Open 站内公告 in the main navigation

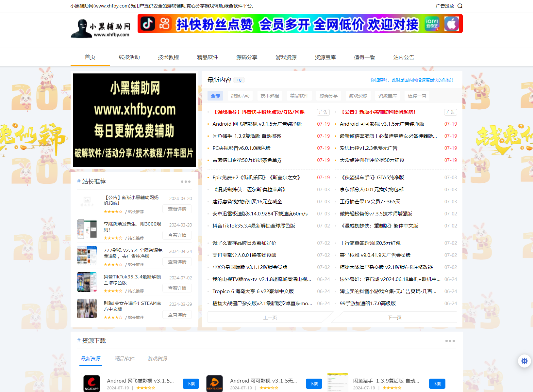coord(404,57)
